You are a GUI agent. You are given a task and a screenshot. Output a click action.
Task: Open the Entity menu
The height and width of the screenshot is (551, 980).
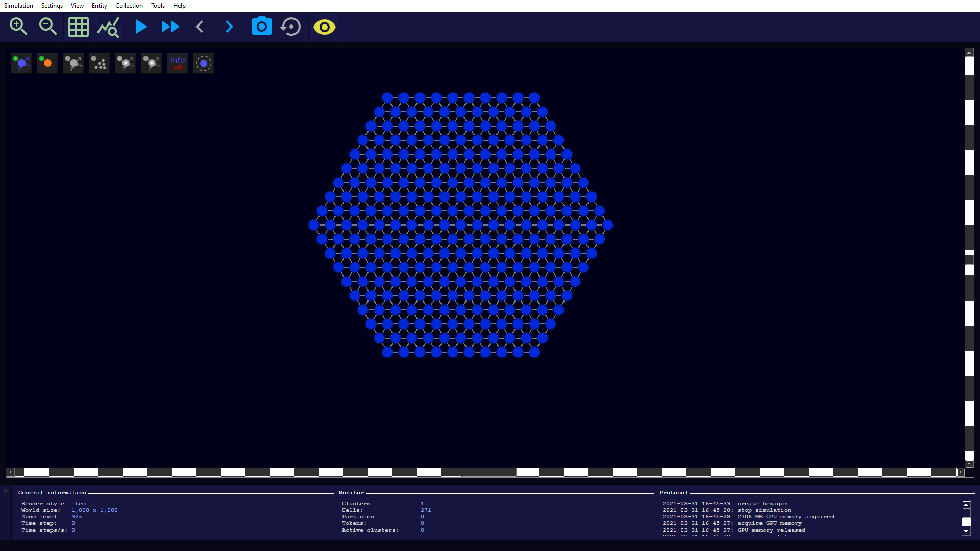click(99, 6)
